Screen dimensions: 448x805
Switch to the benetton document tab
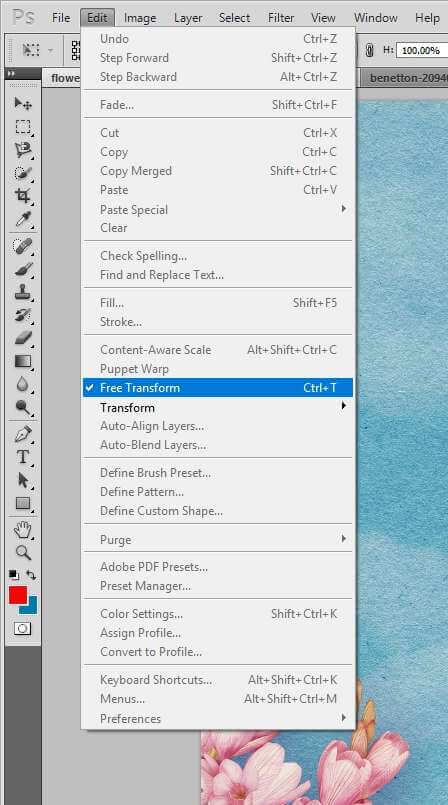pos(405,79)
